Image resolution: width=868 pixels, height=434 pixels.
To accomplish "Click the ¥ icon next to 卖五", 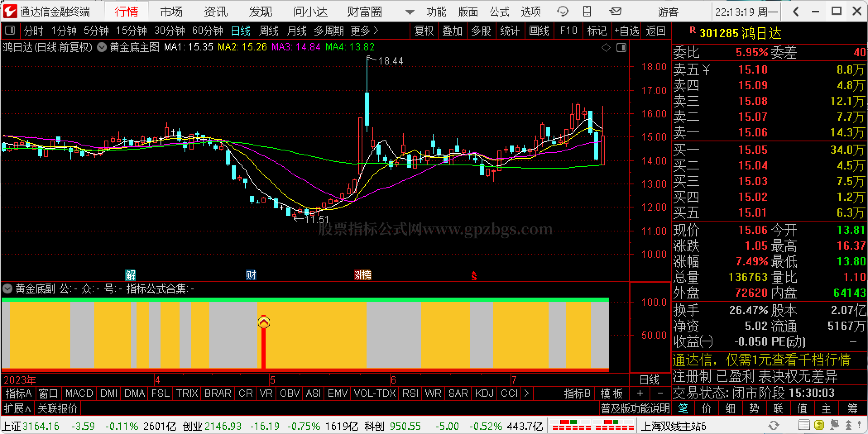I will coord(706,70).
